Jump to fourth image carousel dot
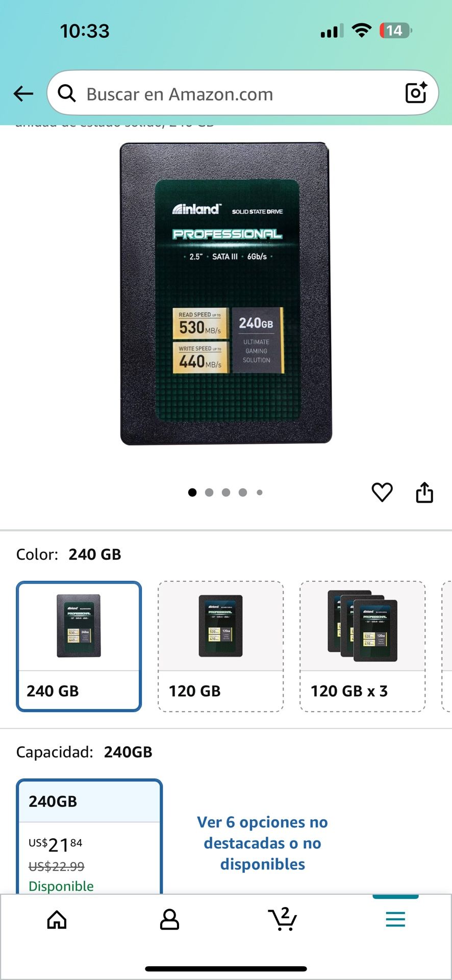Image resolution: width=452 pixels, height=980 pixels. point(243,493)
